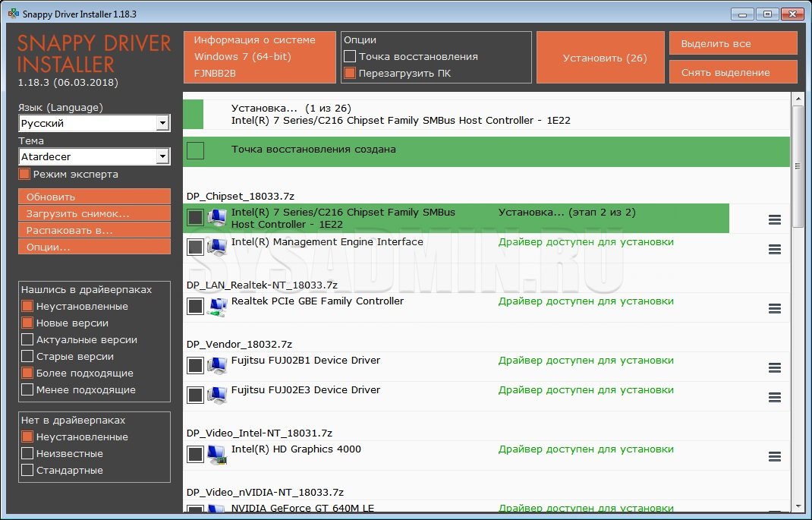Open hamburger menu for Fujitsu FUJ02B1 driver

[x=774, y=367]
